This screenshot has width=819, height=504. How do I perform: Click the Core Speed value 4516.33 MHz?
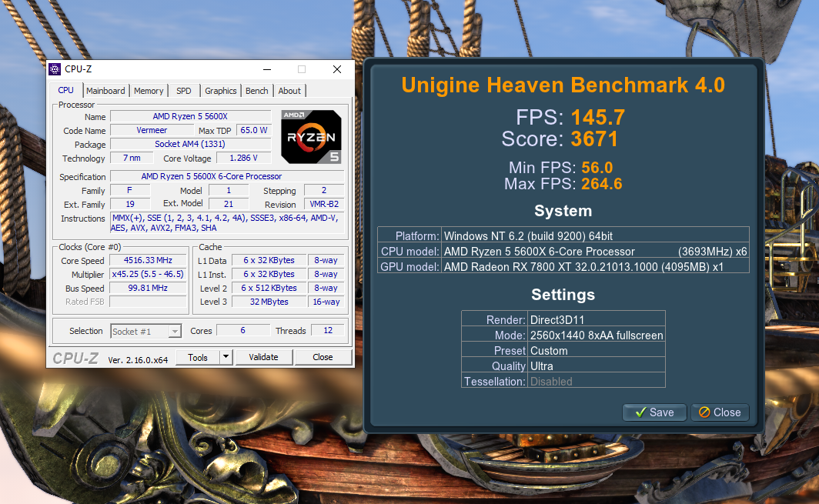tap(148, 260)
